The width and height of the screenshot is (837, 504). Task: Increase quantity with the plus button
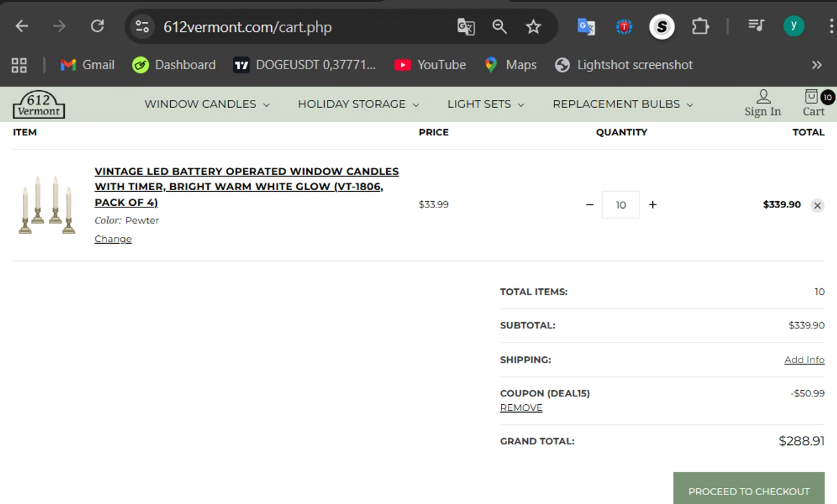653,205
